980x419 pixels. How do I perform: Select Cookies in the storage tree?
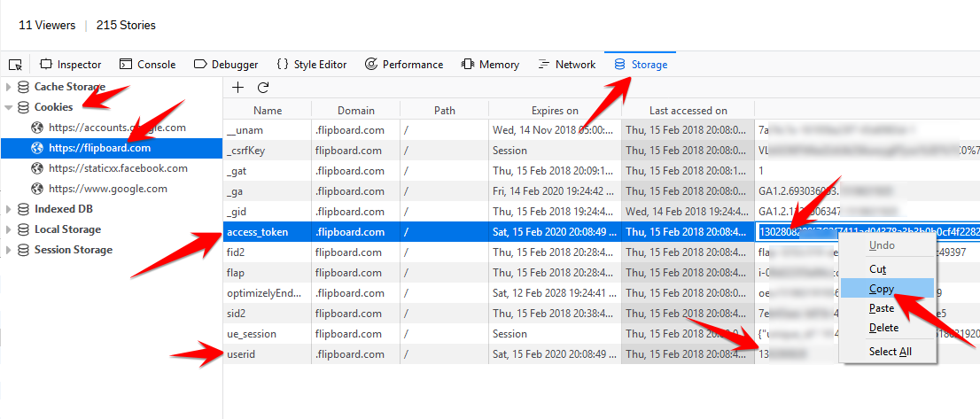coord(53,107)
